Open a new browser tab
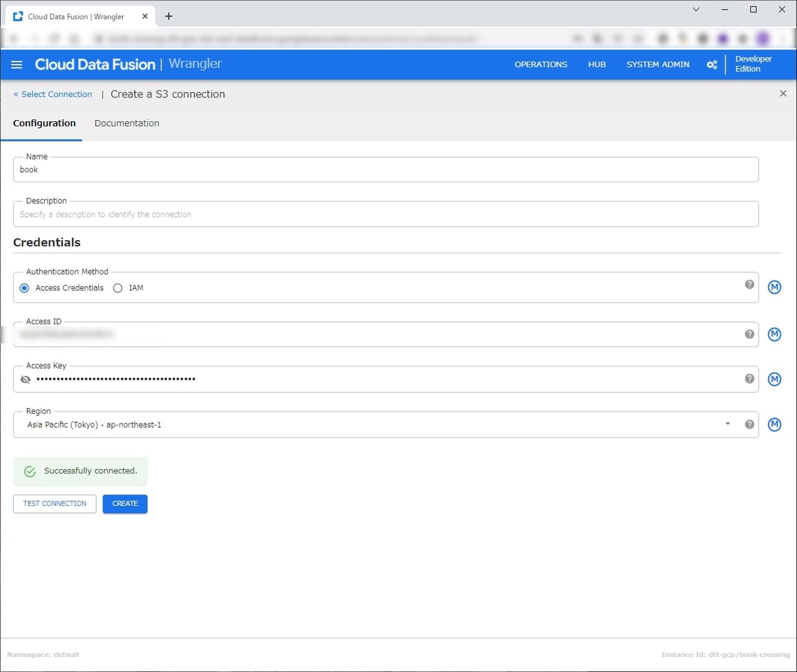797x672 pixels. pos(168,16)
